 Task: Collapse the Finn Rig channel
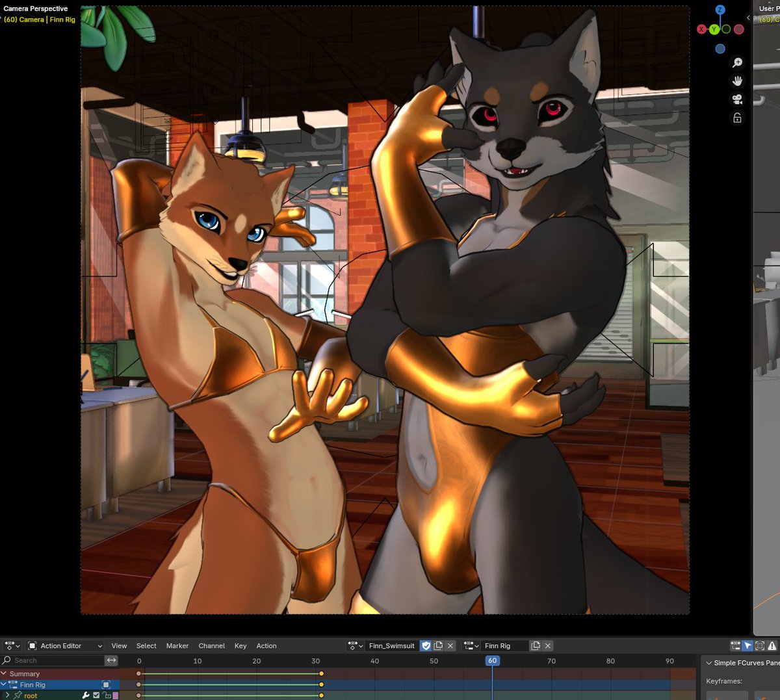click(x=4, y=684)
